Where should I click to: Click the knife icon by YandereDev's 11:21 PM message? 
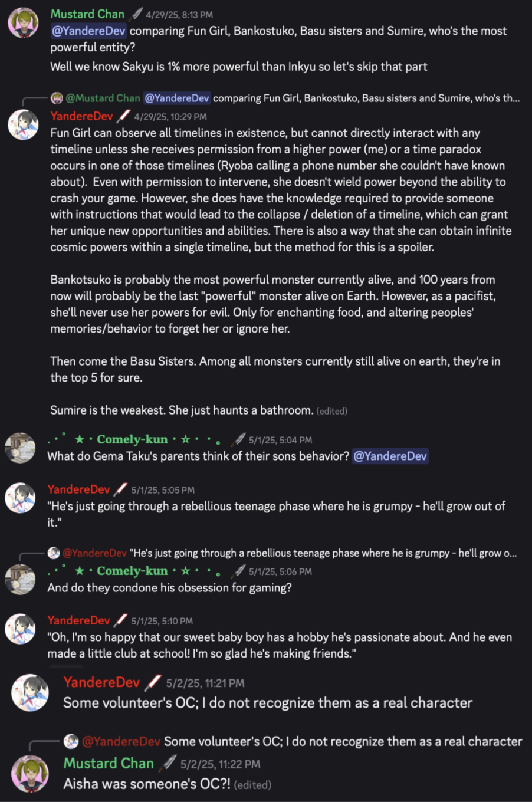pyautogui.click(x=153, y=683)
